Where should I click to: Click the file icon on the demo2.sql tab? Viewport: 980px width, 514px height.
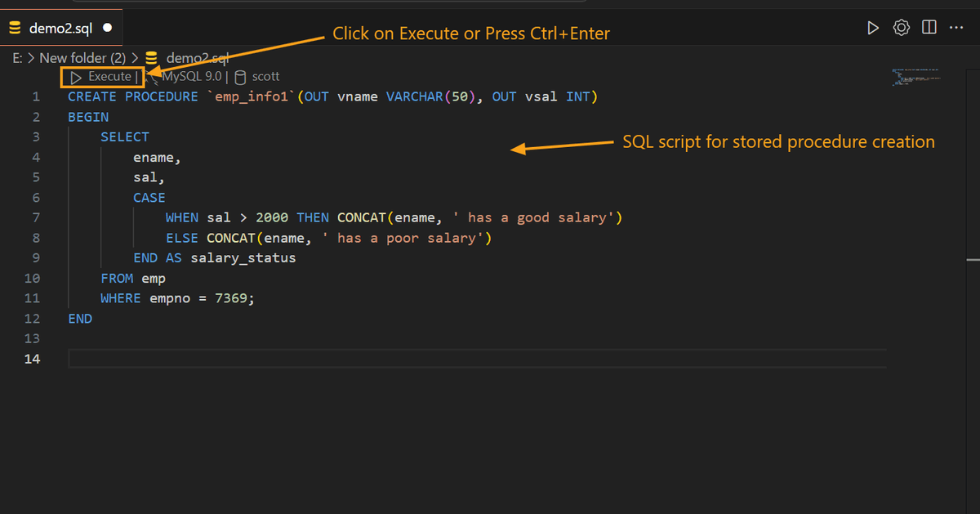point(15,26)
